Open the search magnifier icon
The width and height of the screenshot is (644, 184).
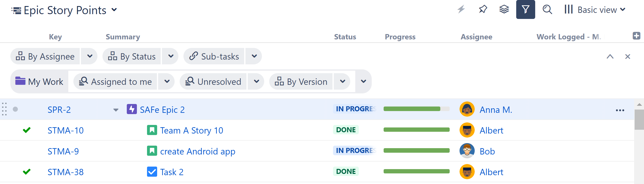click(x=547, y=10)
